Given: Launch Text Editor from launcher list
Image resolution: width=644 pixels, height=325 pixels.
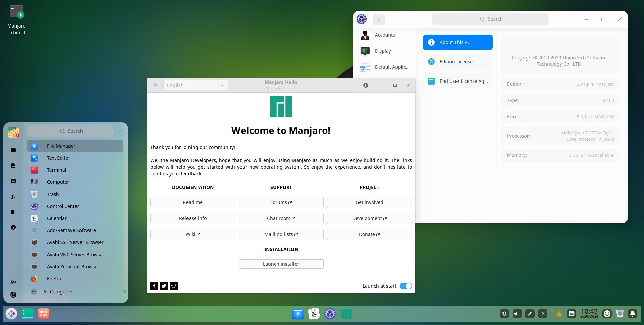Looking at the screenshot, I should [75, 158].
